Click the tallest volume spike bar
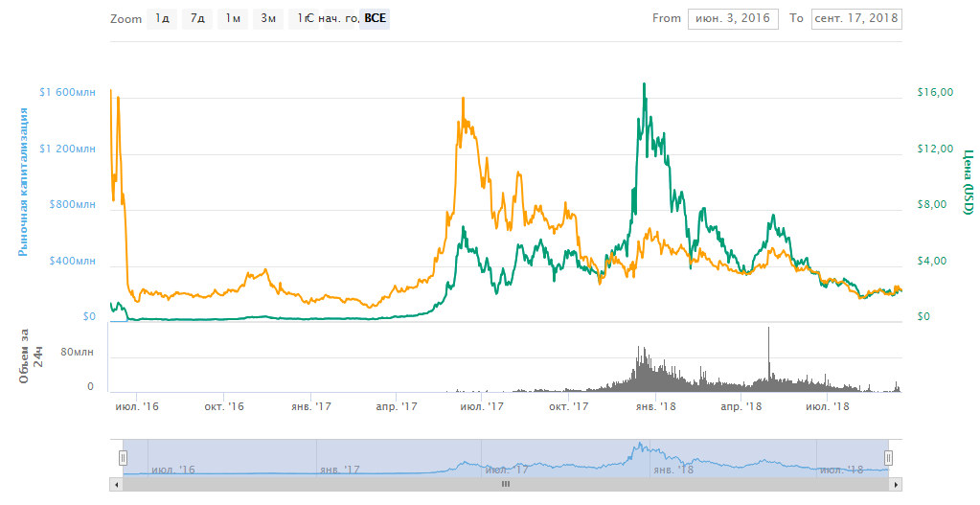 (768, 359)
